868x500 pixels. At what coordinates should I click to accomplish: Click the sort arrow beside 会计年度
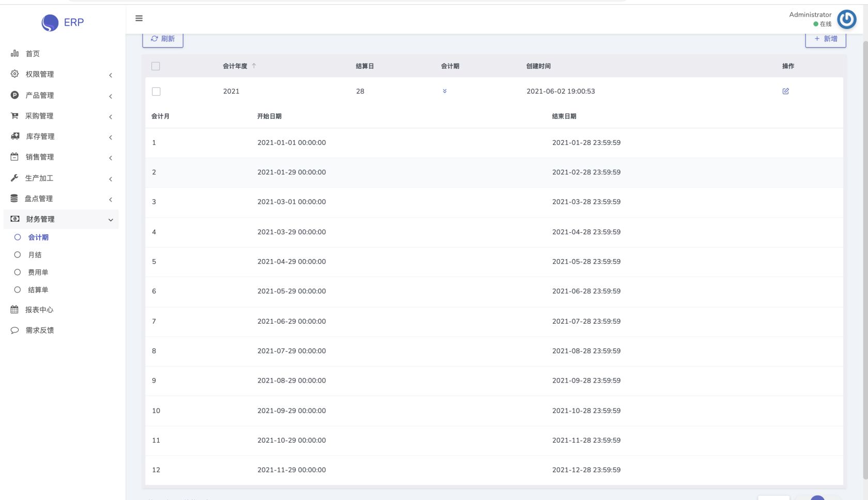coord(254,66)
